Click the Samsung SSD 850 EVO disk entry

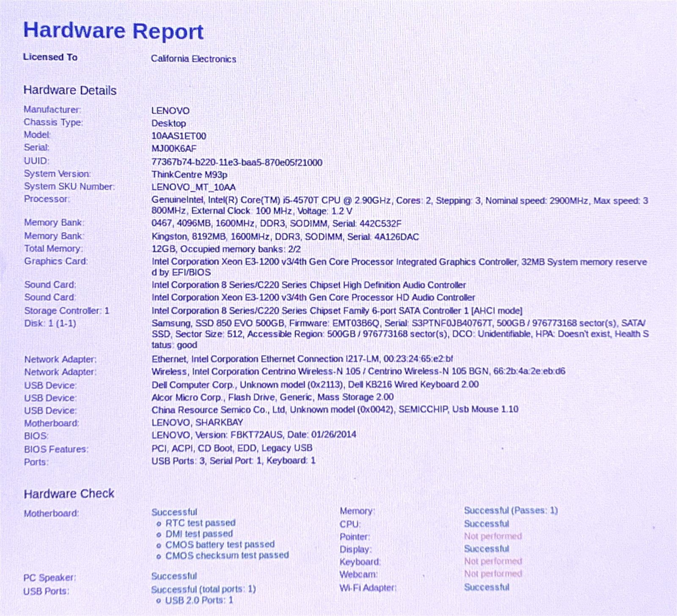400,334
